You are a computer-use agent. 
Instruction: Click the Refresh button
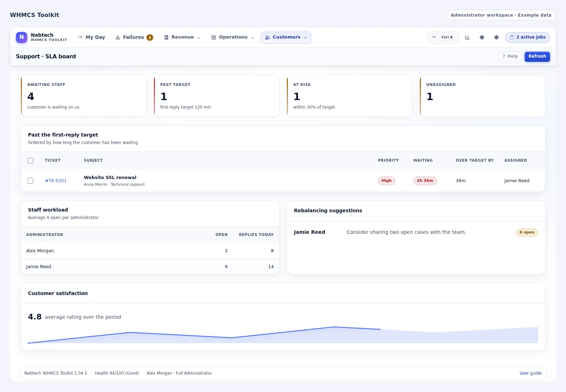pos(537,56)
